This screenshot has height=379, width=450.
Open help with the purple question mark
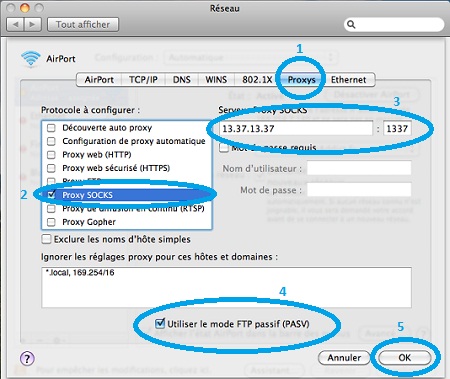pyautogui.click(x=27, y=359)
